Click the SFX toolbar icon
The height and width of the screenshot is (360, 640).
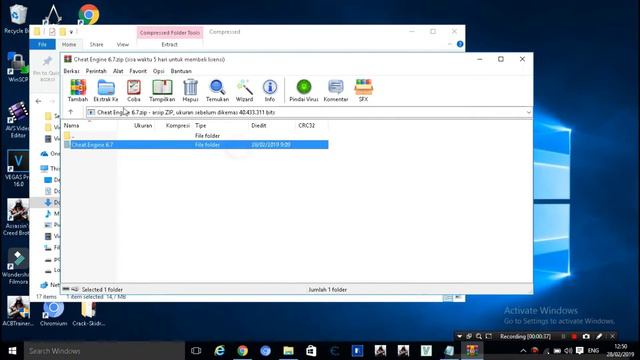tap(363, 91)
